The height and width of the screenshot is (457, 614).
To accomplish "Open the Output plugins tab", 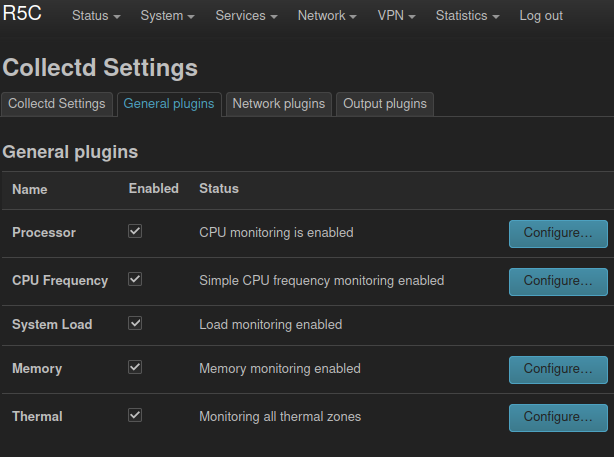I will 385,104.
